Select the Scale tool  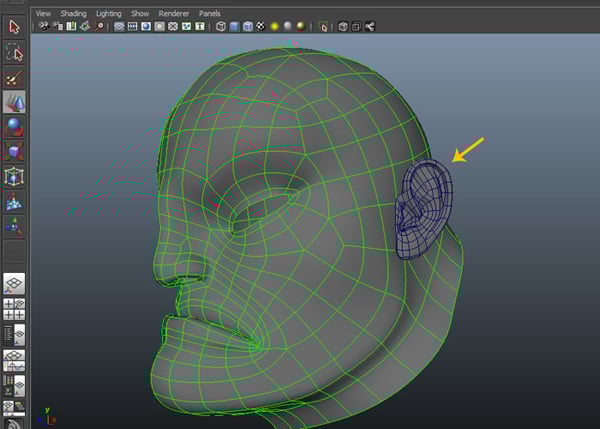coord(14,152)
